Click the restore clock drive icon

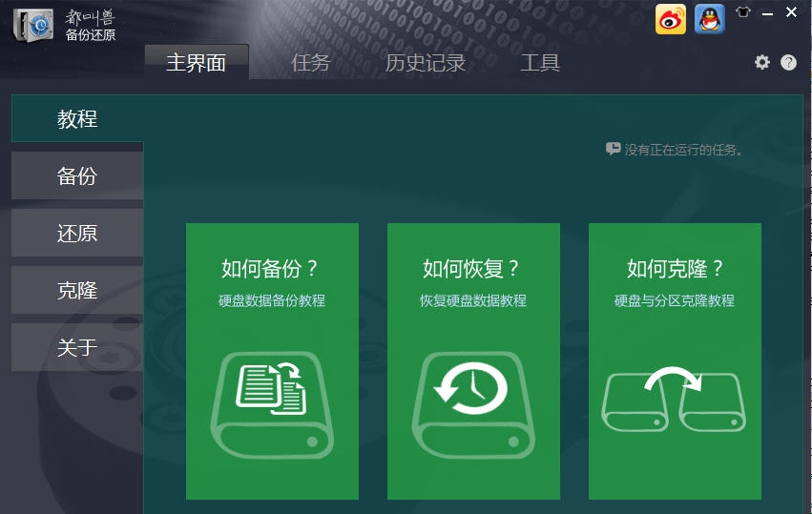click(473, 405)
